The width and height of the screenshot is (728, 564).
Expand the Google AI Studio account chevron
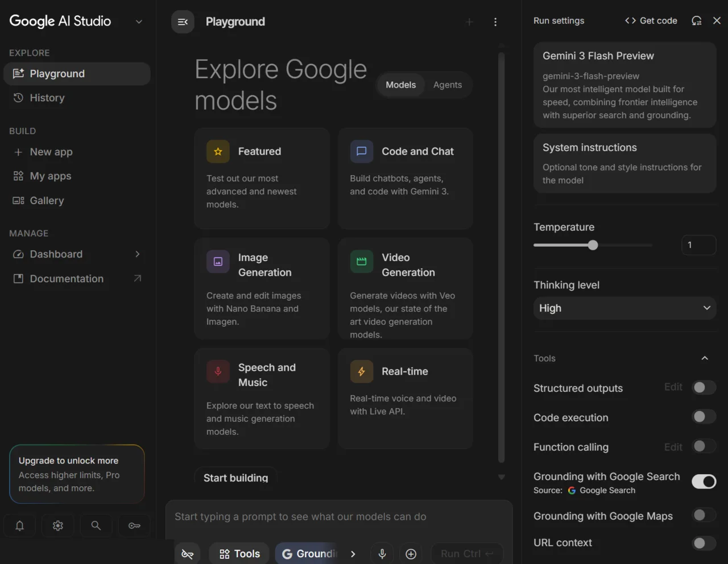[x=139, y=22]
